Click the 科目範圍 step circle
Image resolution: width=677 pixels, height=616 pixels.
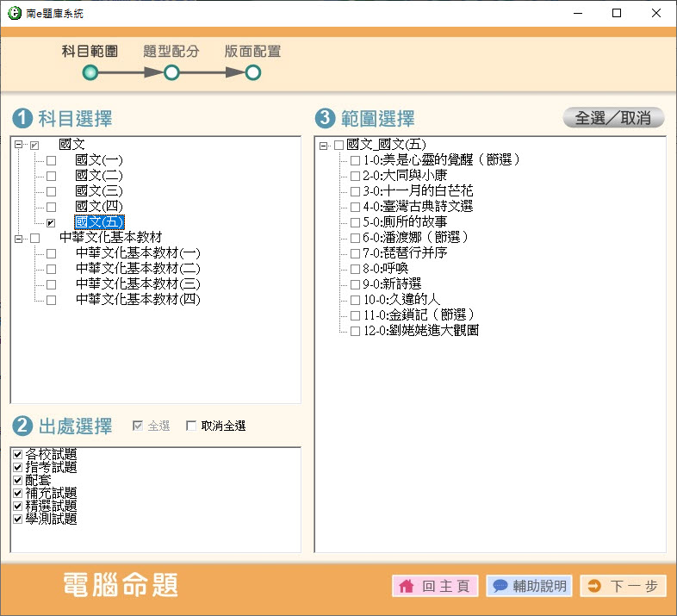[x=90, y=73]
